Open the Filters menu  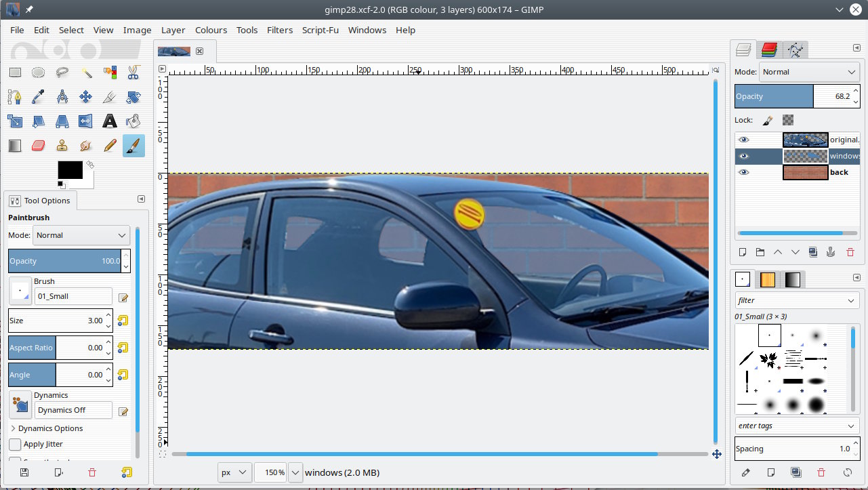click(x=280, y=30)
